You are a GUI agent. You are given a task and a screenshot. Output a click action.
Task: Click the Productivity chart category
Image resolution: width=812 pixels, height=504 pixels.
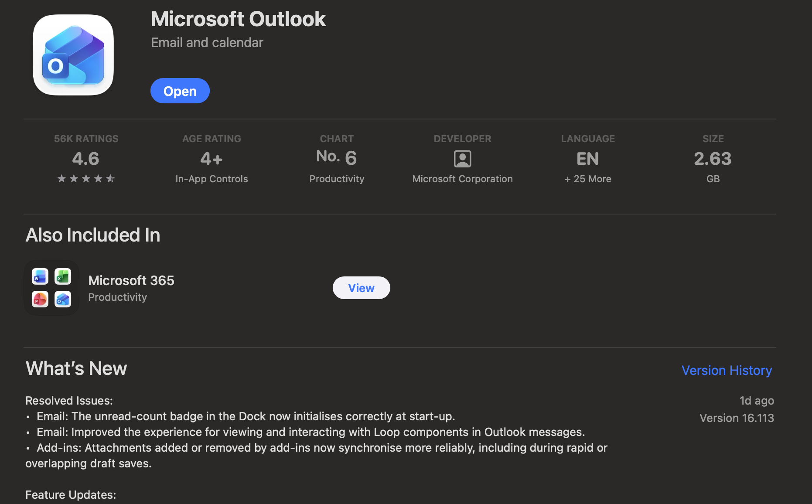tap(337, 179)
